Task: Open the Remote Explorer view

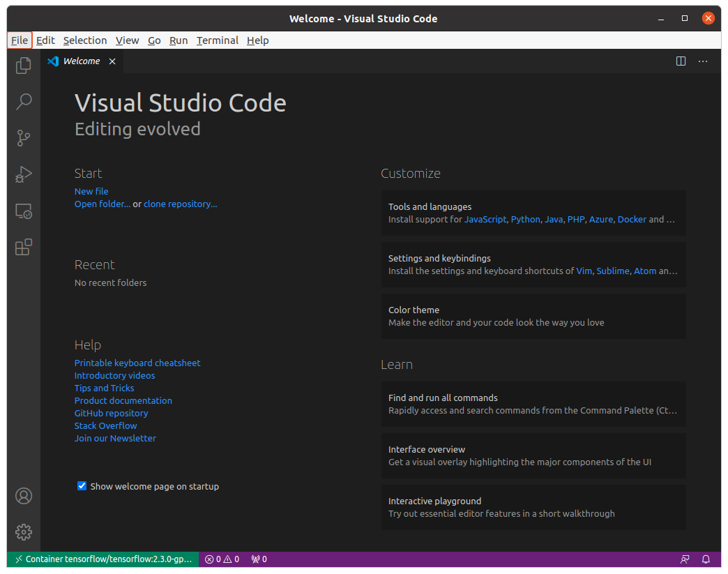Action: click(24, 211)
